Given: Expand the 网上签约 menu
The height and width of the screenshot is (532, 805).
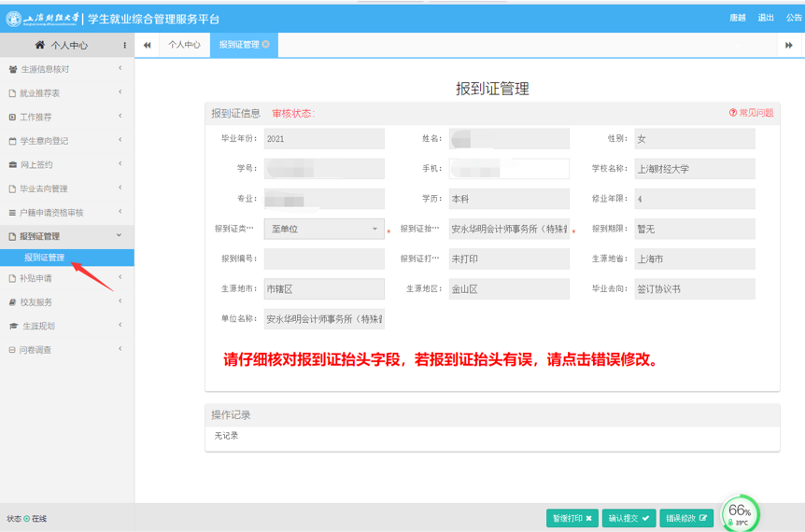Looking at the screenshot, I should [120, 163].
